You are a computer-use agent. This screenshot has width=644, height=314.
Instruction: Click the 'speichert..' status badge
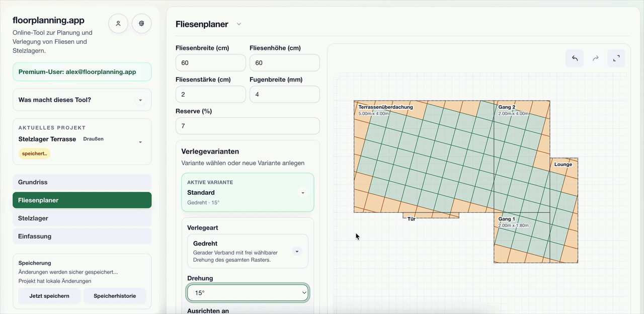pyautogui.click(x=35, y=153)
